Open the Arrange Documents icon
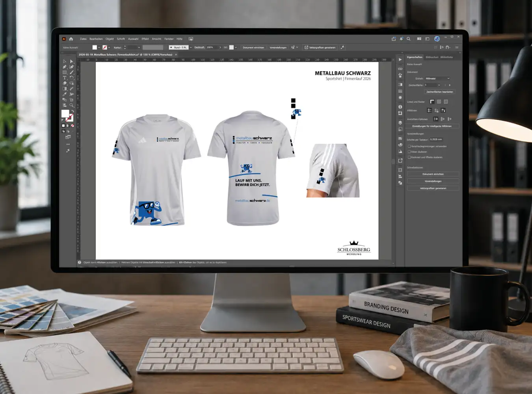532x394 pixels. click(419, 39)
